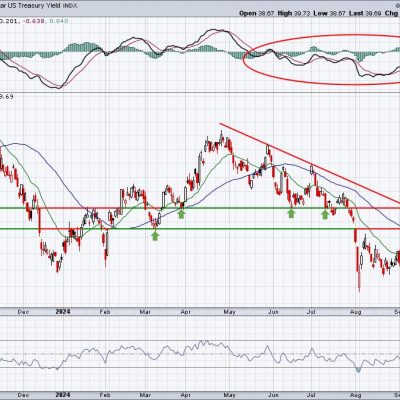400x400 pixels.
Task: Select the Open 38.67 readout
Action: [254, 13]
